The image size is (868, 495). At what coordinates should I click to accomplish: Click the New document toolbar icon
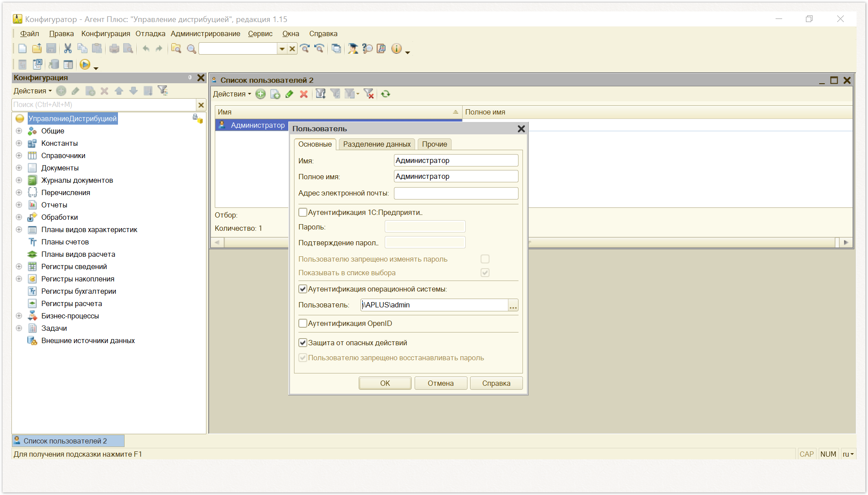click(22, 49)
